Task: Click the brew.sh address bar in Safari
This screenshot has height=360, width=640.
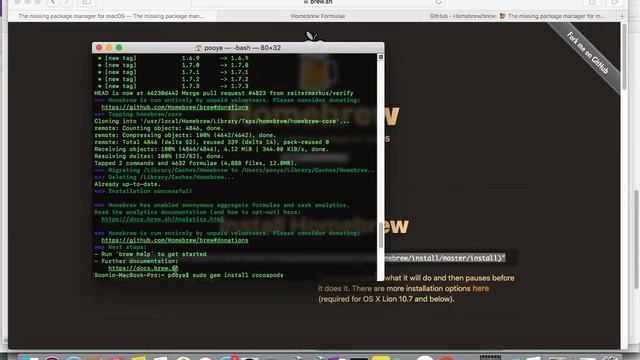Action: click(x=318, y=2)
